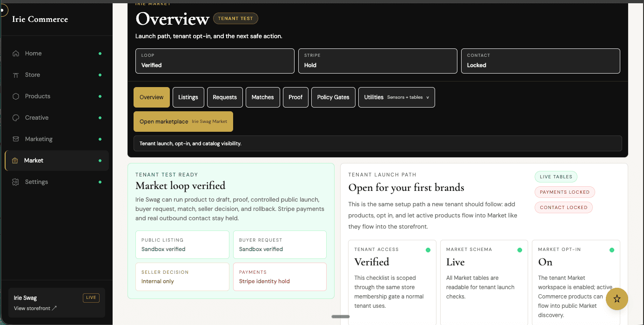
Task: Click the CONTACT LOCKED pill
Action: (x=563, y=207)
